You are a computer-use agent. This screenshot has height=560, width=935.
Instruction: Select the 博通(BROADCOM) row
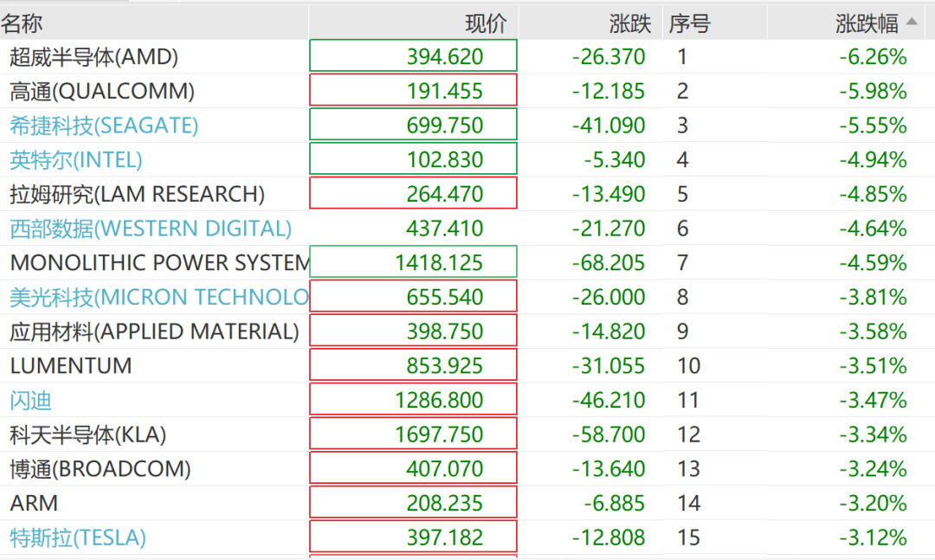(467, 469)
